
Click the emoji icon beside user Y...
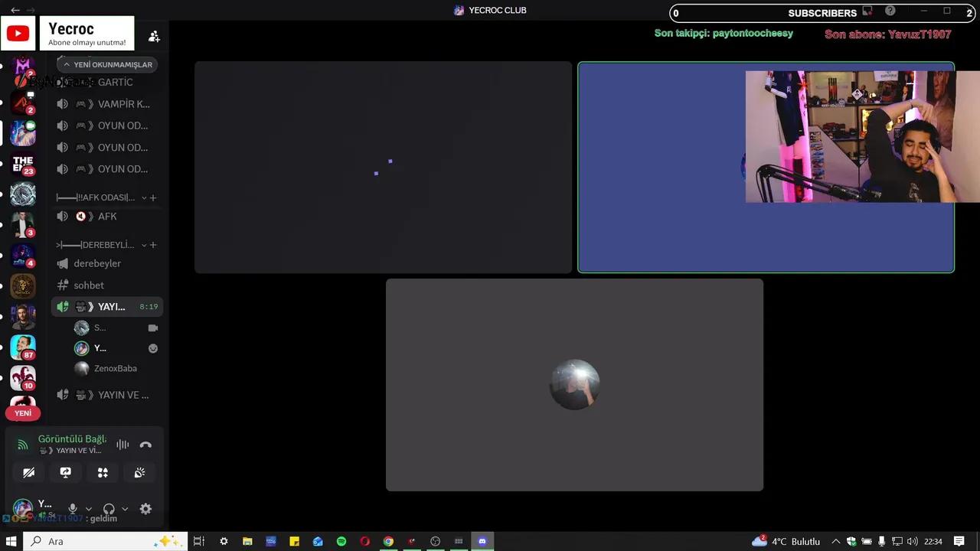[x=152, y=348]
